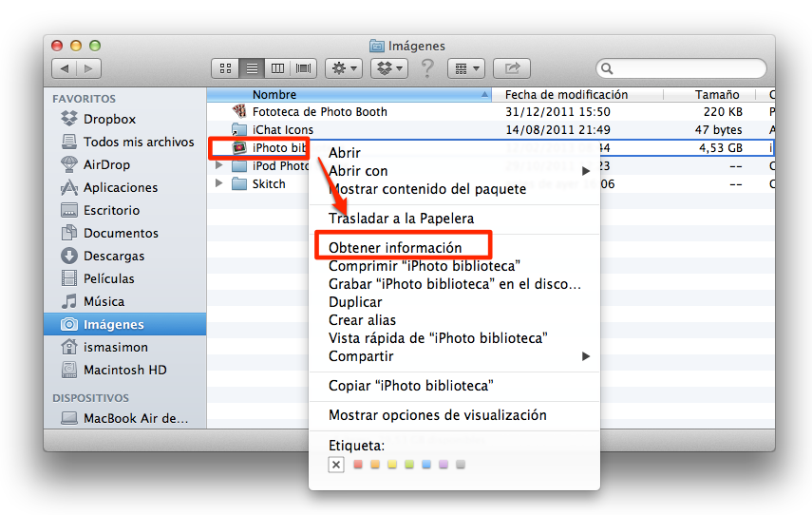Sort by Nombre column header

click(x=349, y=95)
